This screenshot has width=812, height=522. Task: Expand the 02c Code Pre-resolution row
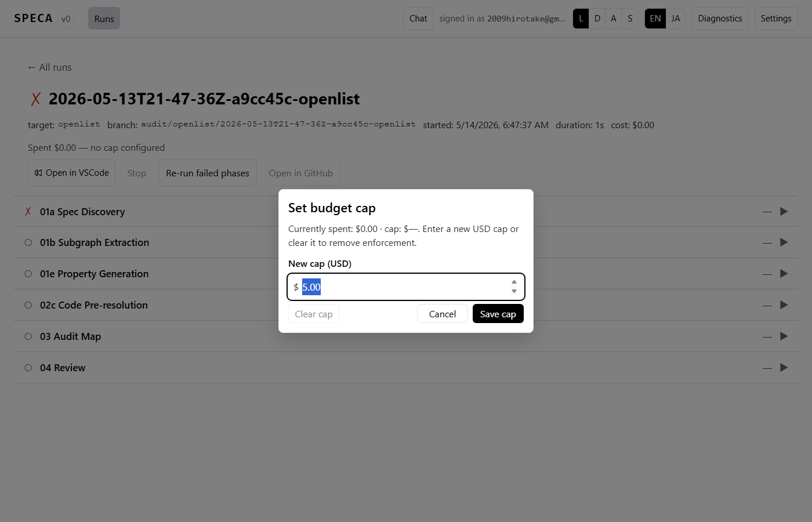[x=406, y=305]
